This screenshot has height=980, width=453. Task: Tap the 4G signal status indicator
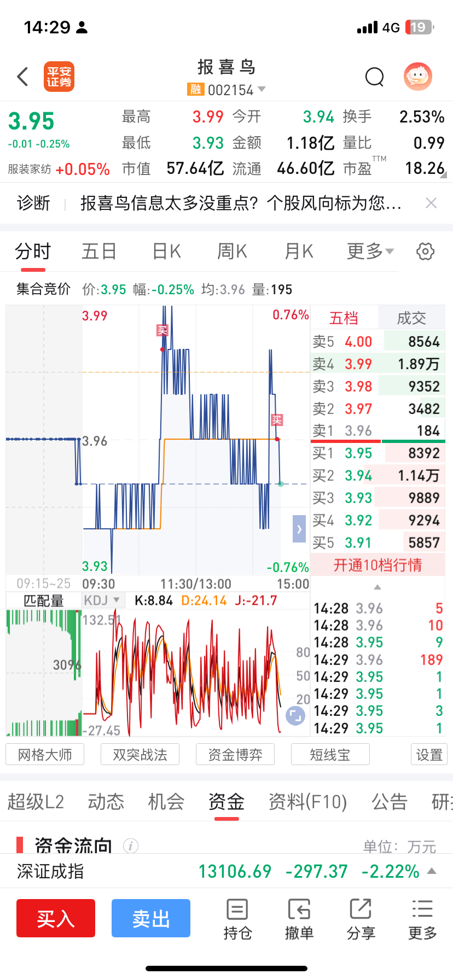391,27
